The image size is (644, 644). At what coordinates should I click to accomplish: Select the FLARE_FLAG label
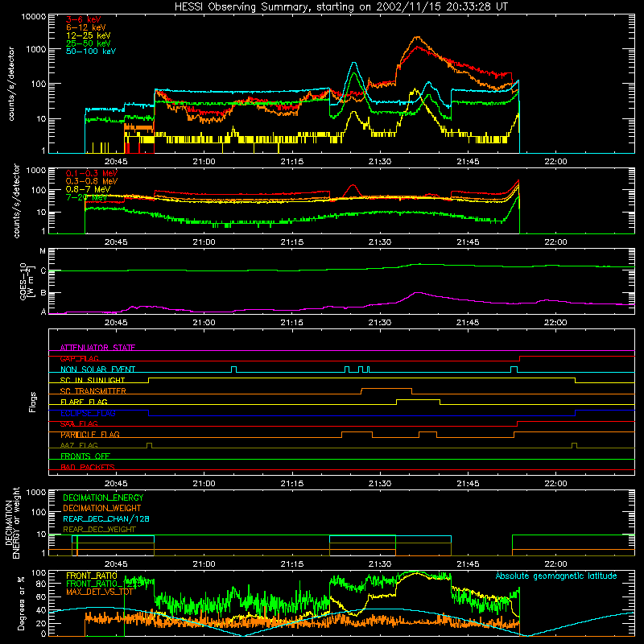(x=84, y=402)
